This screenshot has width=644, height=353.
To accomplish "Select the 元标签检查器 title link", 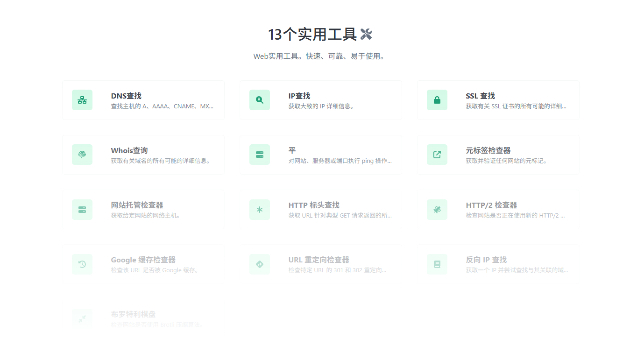I will coord(488,150).
